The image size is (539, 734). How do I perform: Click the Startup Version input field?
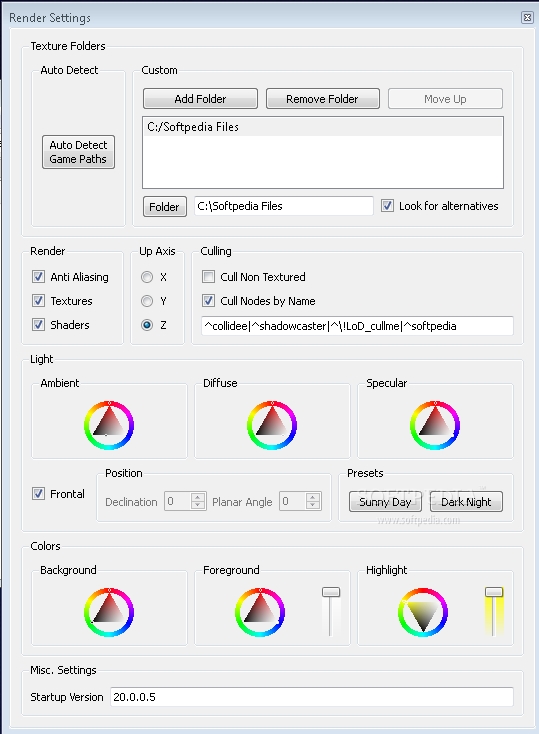click(312, 697)
